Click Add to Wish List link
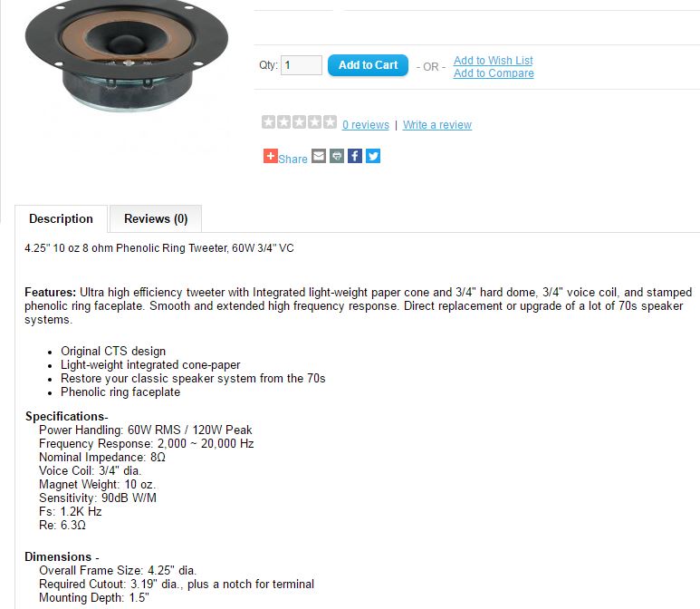 pos(494,61)
